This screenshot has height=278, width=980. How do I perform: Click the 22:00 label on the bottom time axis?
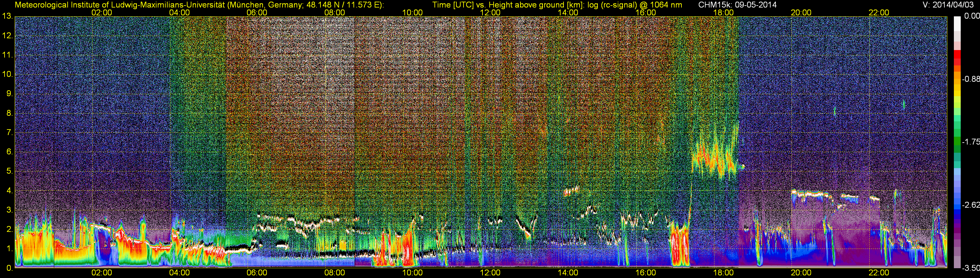click(879, 273)
